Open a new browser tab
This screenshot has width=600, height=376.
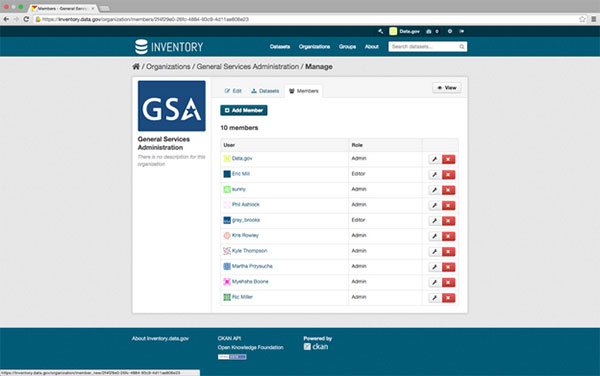pos(104,8)
